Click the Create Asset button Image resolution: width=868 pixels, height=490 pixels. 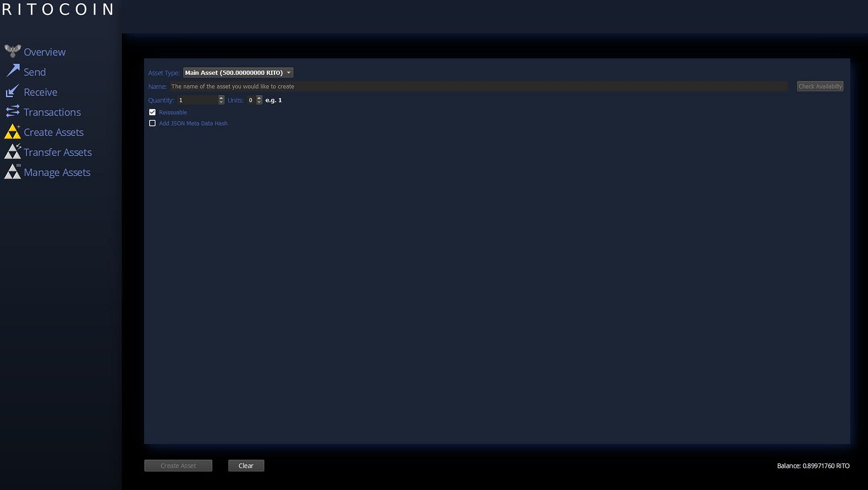pyautogui.click(x=178, y=466)
